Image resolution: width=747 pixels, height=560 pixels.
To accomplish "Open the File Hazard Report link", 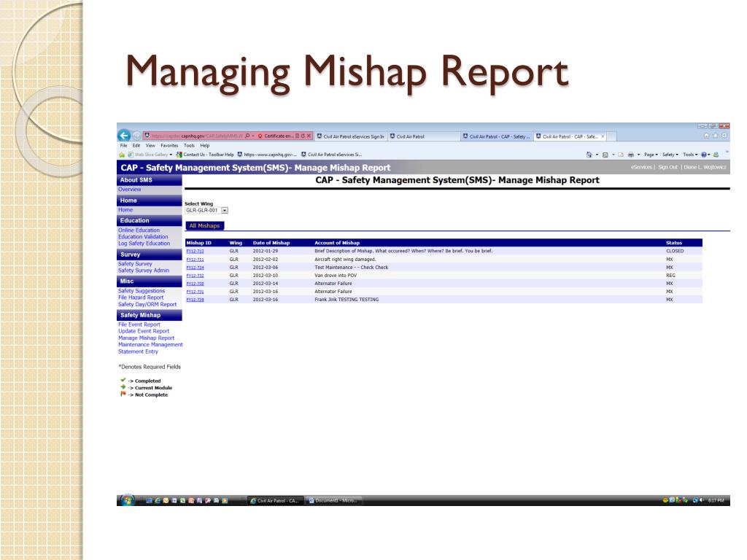I will point(141,297).
